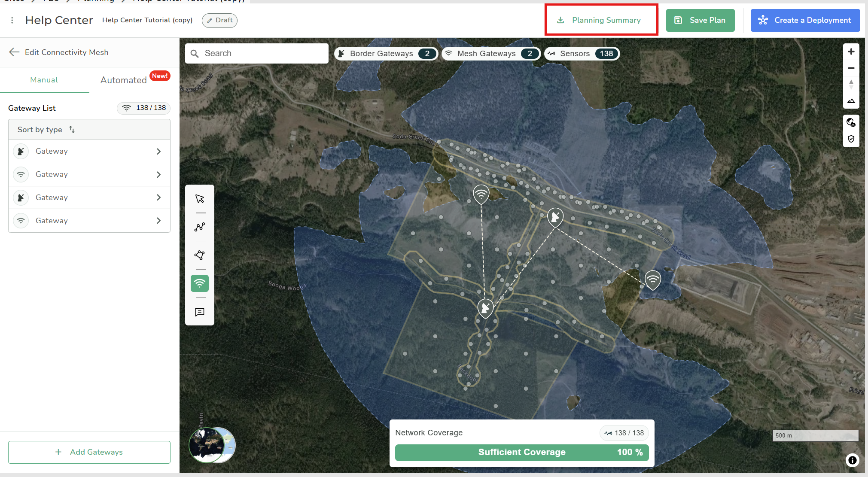This screenshot has width=868, height=477.
Task: Select the polygon area drawing tool
Action: click(200, 255)
